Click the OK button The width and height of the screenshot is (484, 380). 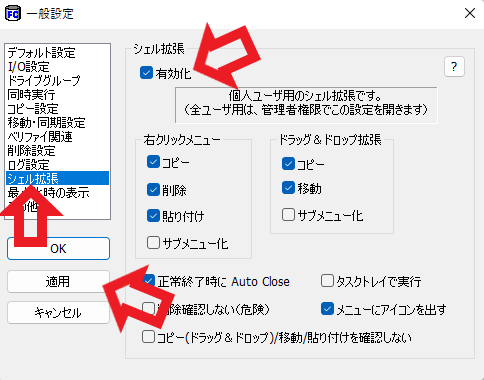tap(58, 248)
